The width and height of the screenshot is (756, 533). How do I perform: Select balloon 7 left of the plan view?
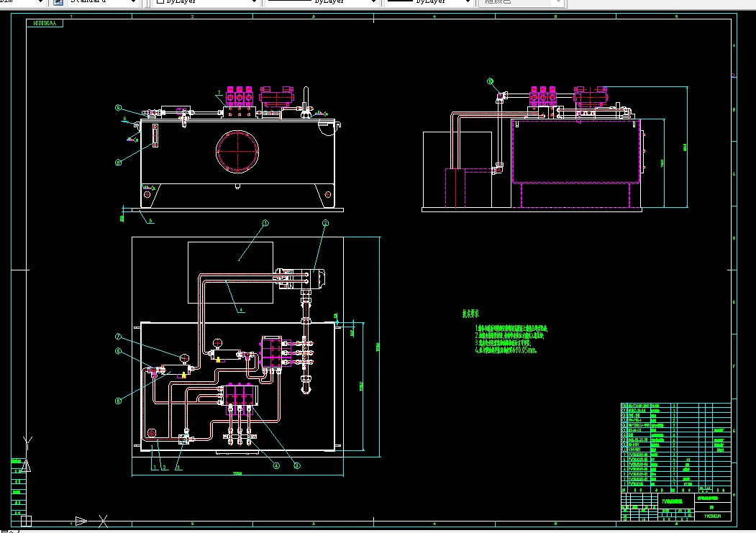[x=118, y=337]
